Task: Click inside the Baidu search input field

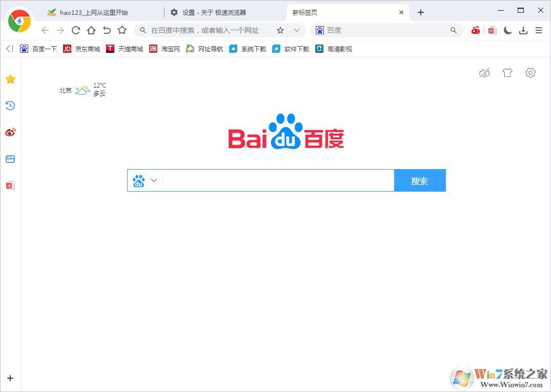Action: 277,180
